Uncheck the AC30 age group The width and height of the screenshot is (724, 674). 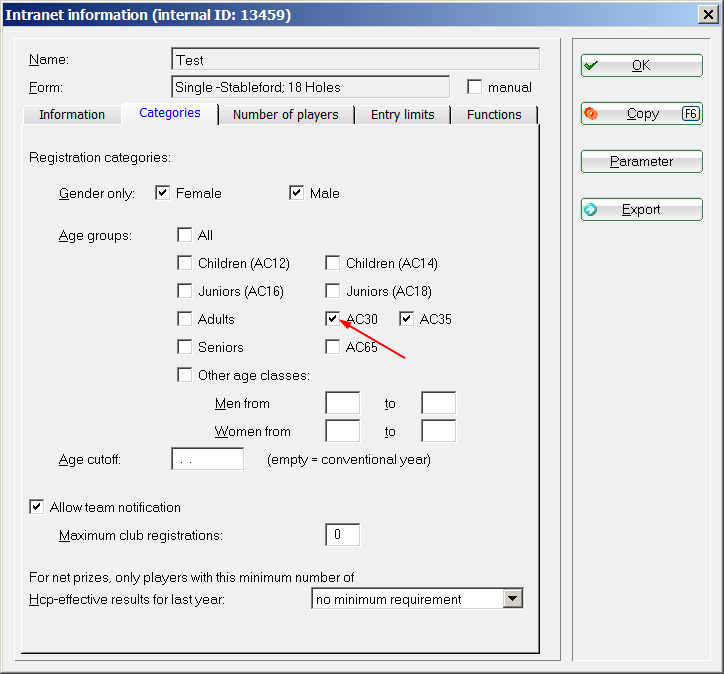coord(333,319)
